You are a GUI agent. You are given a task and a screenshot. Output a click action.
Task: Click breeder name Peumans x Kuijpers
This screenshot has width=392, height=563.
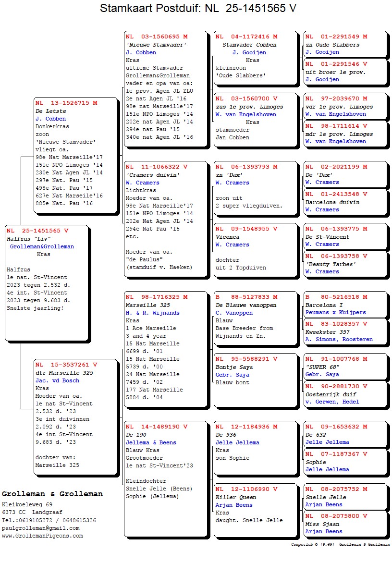[x=335, y=312]
